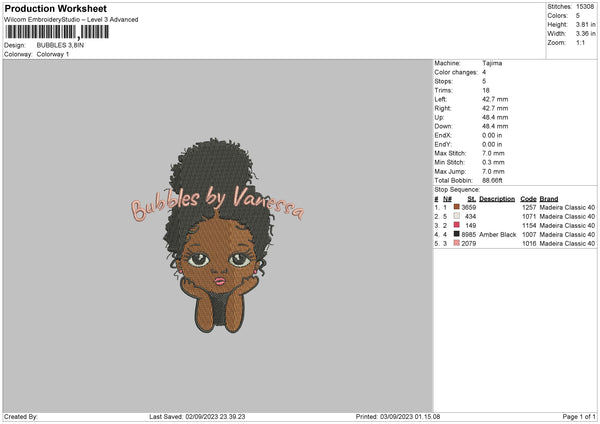
Task: Click the barcode under the worksheet title
Action: click(57, 32)
